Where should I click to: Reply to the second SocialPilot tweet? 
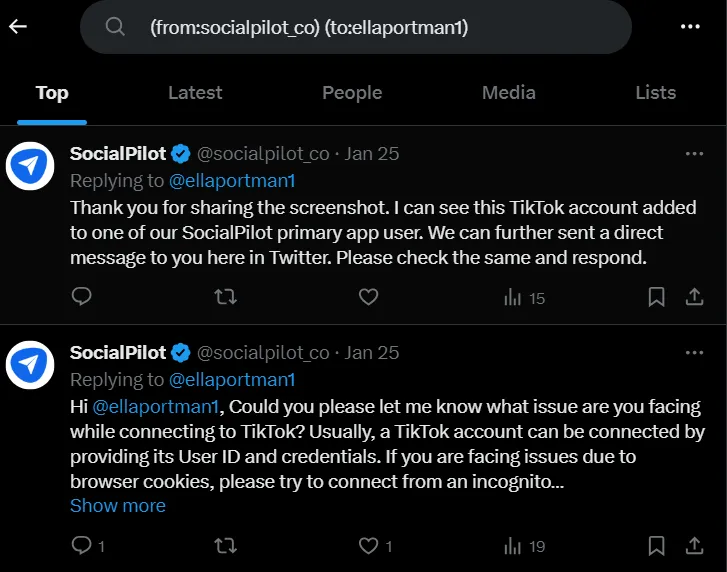tap(82, 546)
